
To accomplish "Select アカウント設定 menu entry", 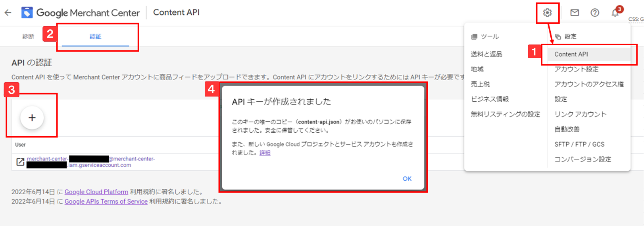I will click(576, 69).
